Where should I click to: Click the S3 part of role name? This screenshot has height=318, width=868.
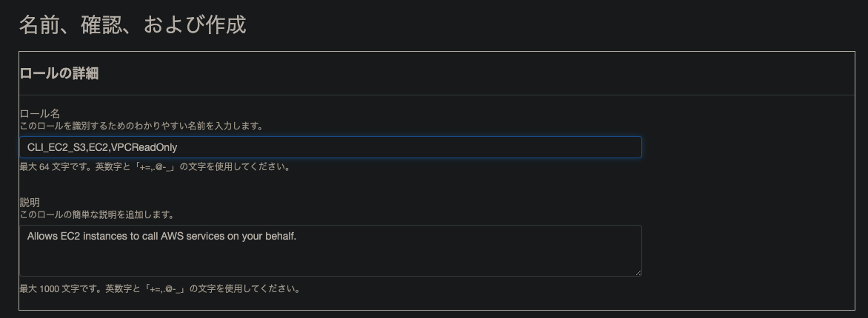coord(79,148)
